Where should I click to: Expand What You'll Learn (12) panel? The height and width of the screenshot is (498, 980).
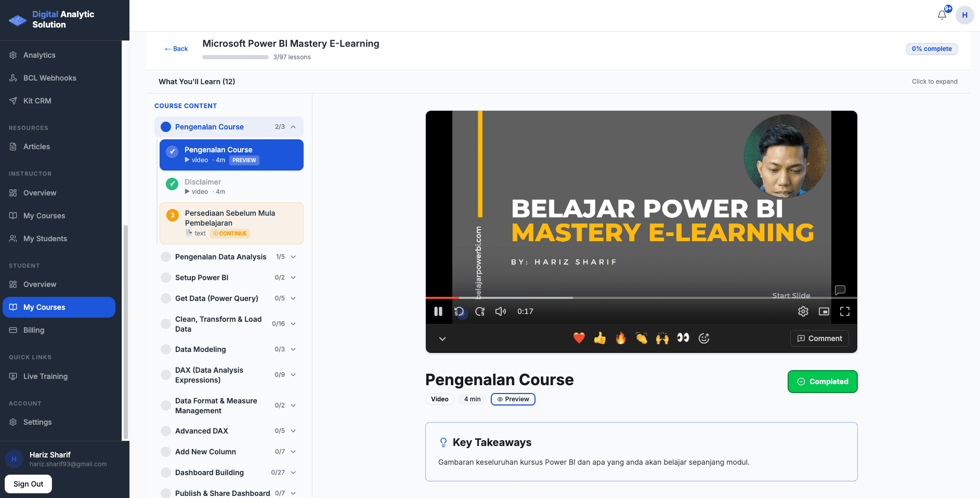(x=558, y=82)
